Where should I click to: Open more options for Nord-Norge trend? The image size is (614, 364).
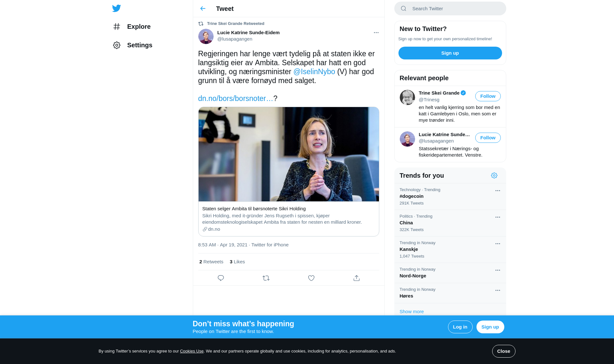[x=498, y=270]
